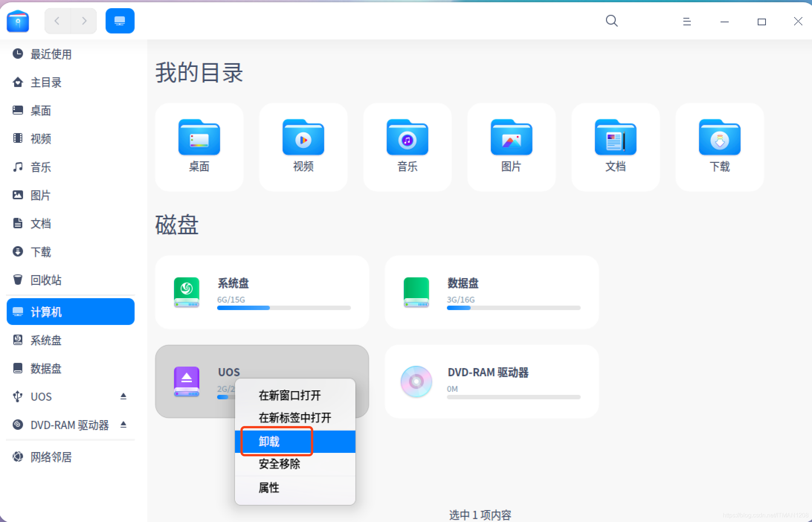812x522 pixels.
Task: Open the data disk drive tile
Action: coord(492,292)
